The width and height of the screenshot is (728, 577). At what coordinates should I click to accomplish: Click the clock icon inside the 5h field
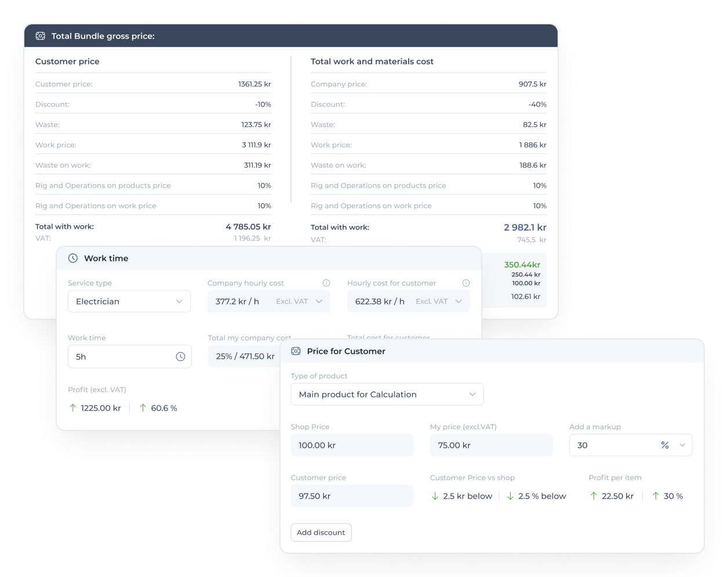180,357
